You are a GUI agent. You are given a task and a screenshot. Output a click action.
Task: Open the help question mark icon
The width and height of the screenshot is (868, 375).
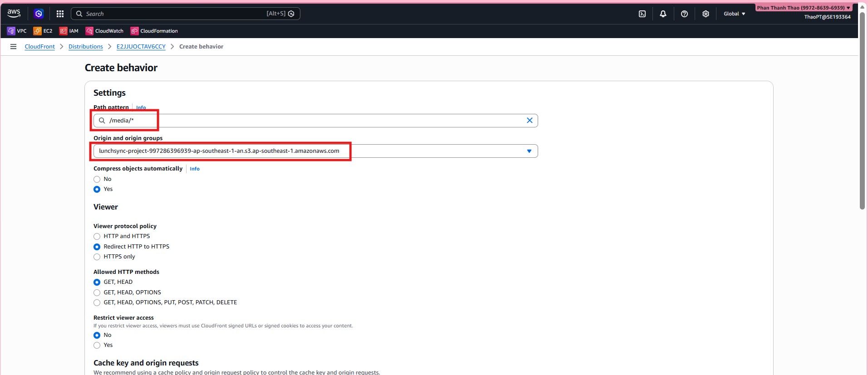click(684, 14)
